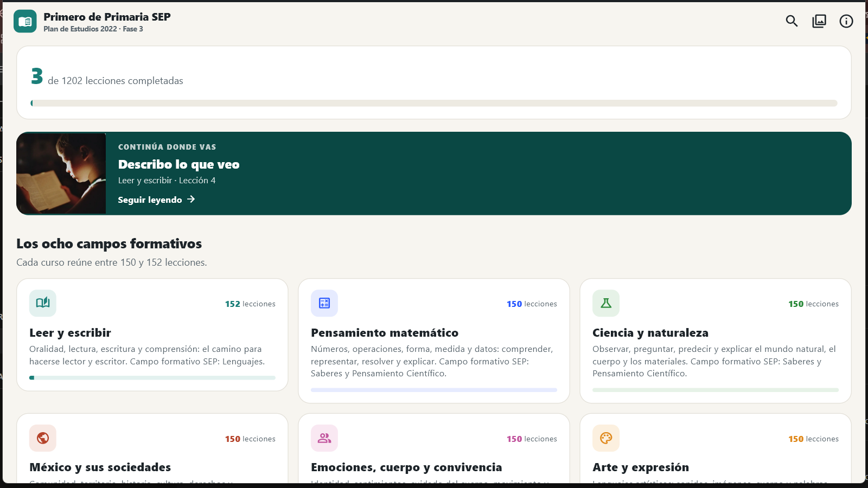
Task: Open the image gallery icon
Action: (x=819, y=21)
